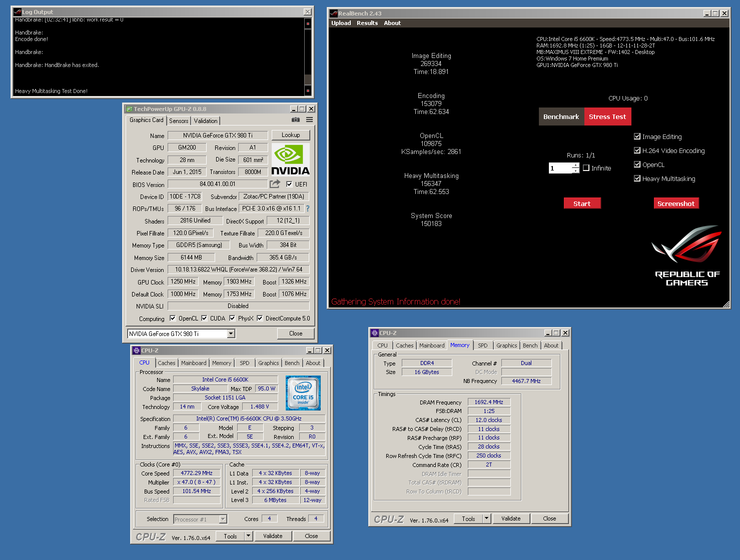
Task: Click the Screenshot button in RealBench
Action: pos(676,203)
